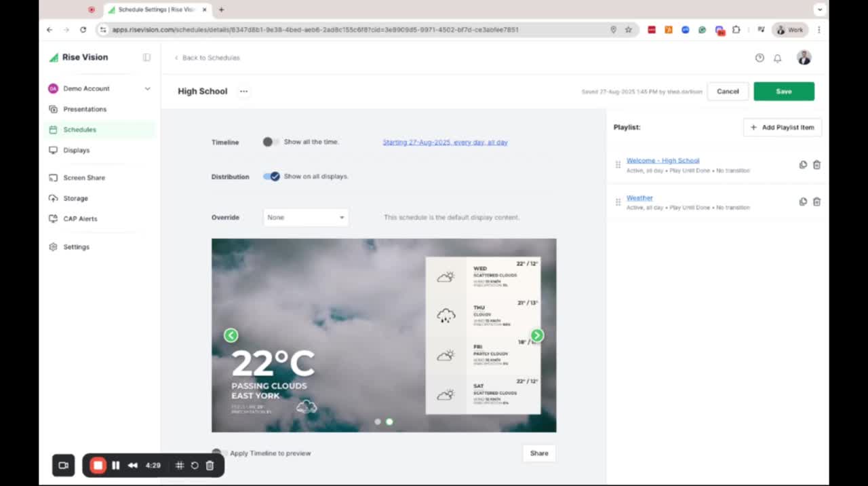The width and height of the screenshot is (868, 486).
Task: Save the schedule with green Save button
Action: click(x=783, y=92)
